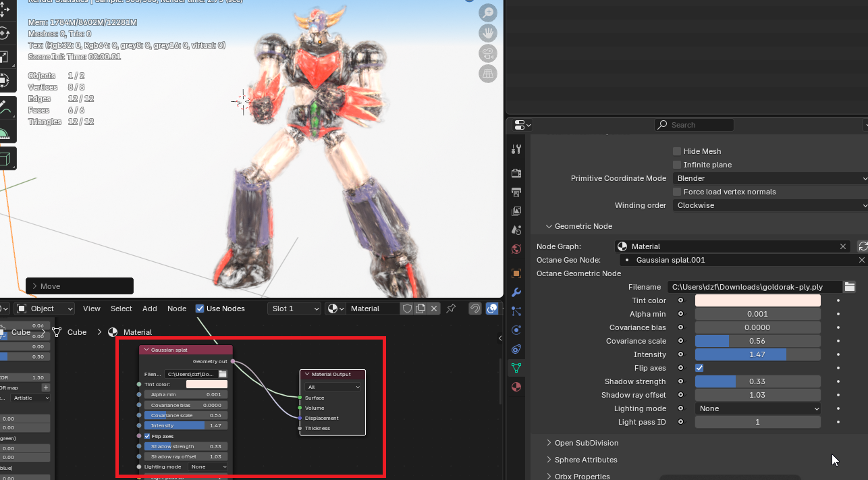Open the Physics properties tab
This screenshot has width=868, height=480.
pyautogui.click(x=516, y=330)
